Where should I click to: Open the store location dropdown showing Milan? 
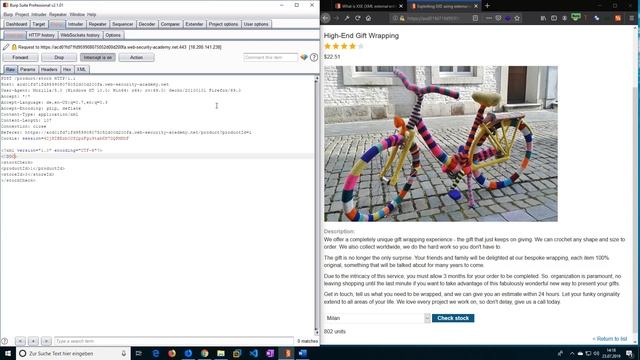(x=378, y=318)
